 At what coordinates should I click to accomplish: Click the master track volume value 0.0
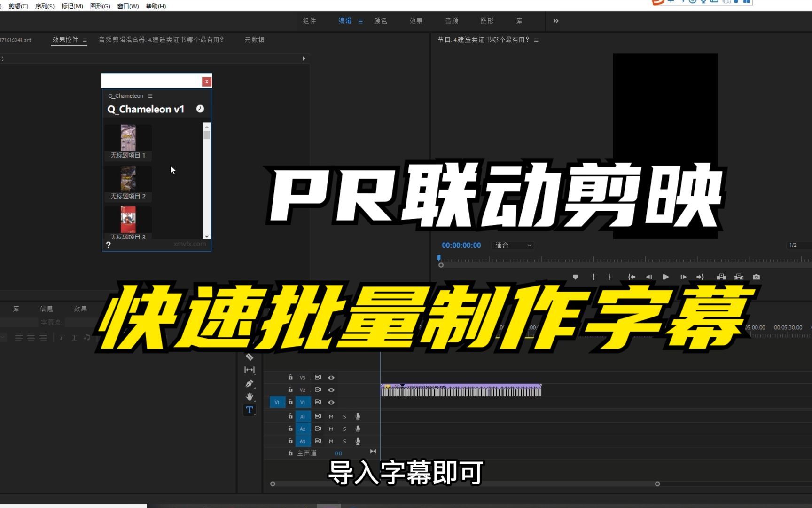(x=338, y=453)
